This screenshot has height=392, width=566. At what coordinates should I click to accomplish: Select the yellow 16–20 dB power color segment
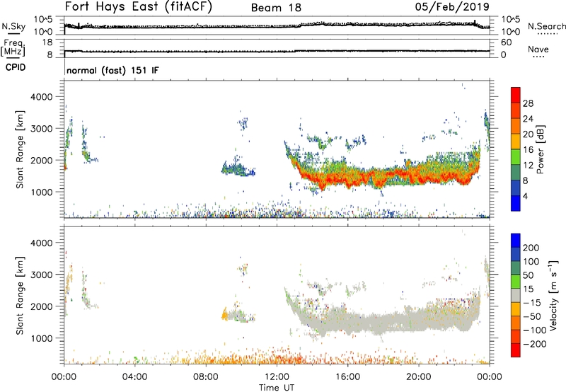click(x=516, y=141)
